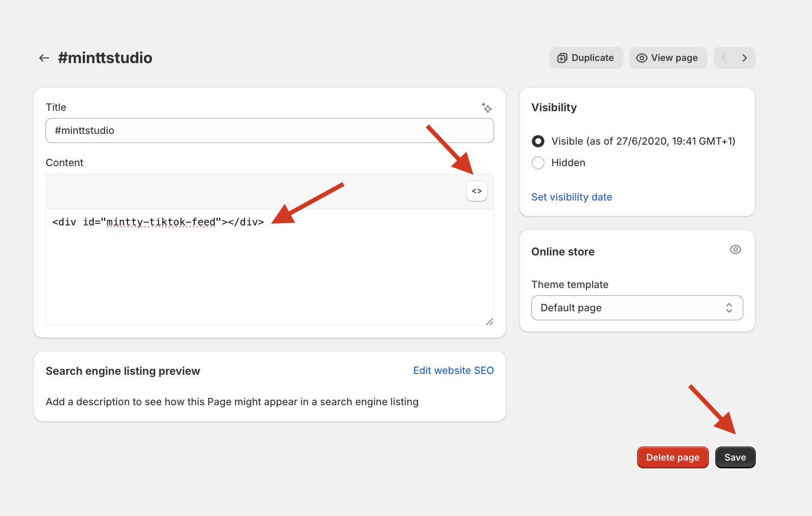Select the Visible radio button

[x=538, y=141]
